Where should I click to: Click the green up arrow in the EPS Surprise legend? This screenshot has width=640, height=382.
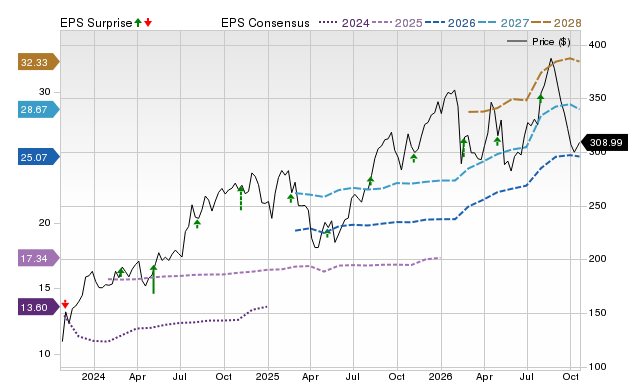[138, 22]
